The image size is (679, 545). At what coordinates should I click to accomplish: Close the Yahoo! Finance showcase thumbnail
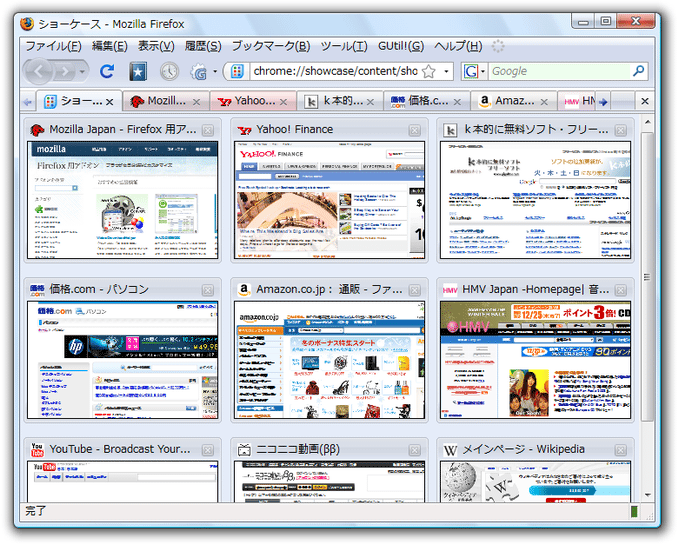[415, 130]
